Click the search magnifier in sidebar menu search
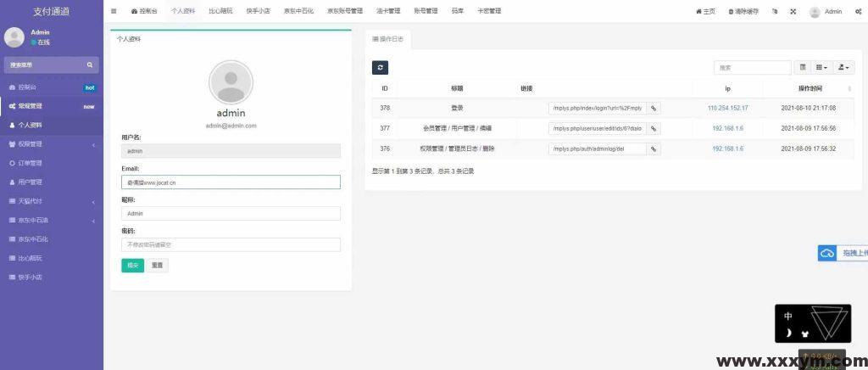Screen dimensions: 868x370 tap(89, 64)
